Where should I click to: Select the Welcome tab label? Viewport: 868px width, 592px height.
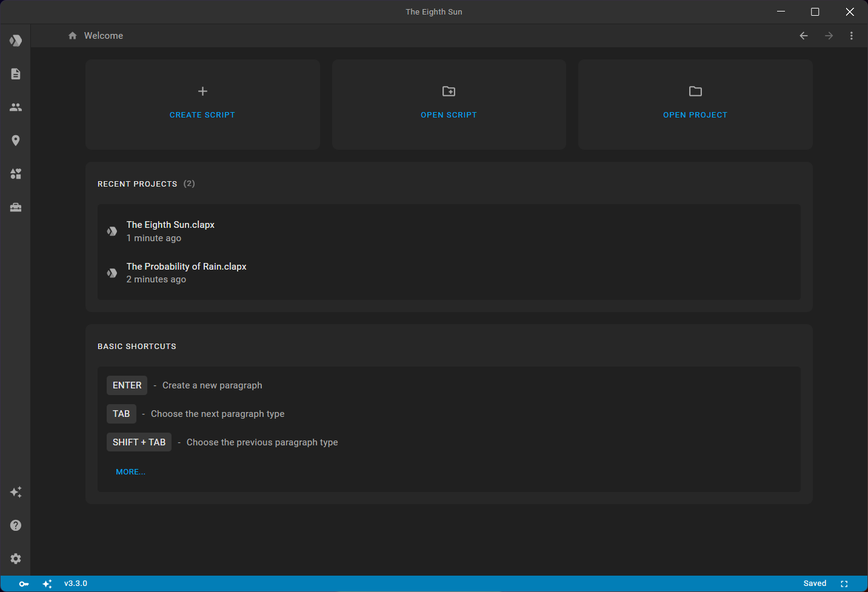click(x=104, y=36)
